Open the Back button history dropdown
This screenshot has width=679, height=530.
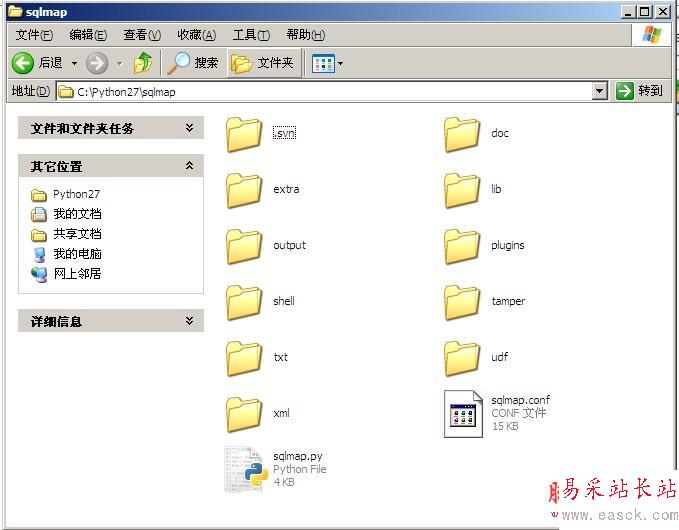(x=74, y=64)
